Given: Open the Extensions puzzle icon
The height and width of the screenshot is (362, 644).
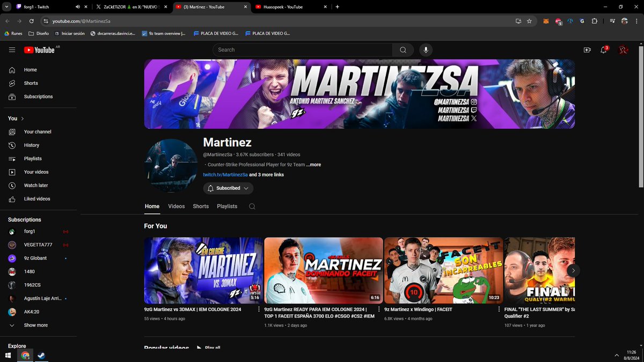Looking at the screenshot, I should click(x=595, y=21).
